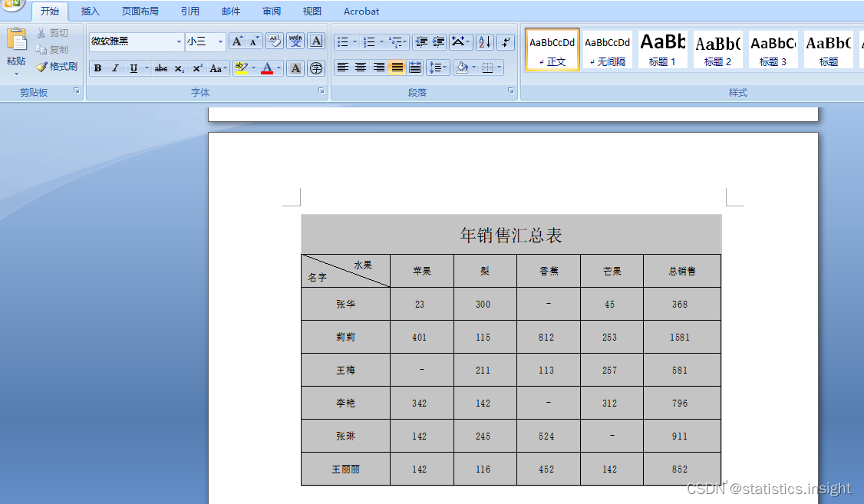This screenshot has height=504, width=864.
Task: Show or hide paragraph marks
Action: (506, 42)
